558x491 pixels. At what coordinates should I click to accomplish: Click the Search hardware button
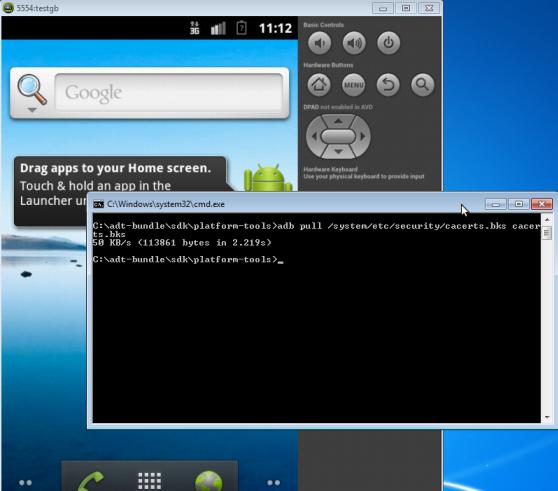coord(422,85)
